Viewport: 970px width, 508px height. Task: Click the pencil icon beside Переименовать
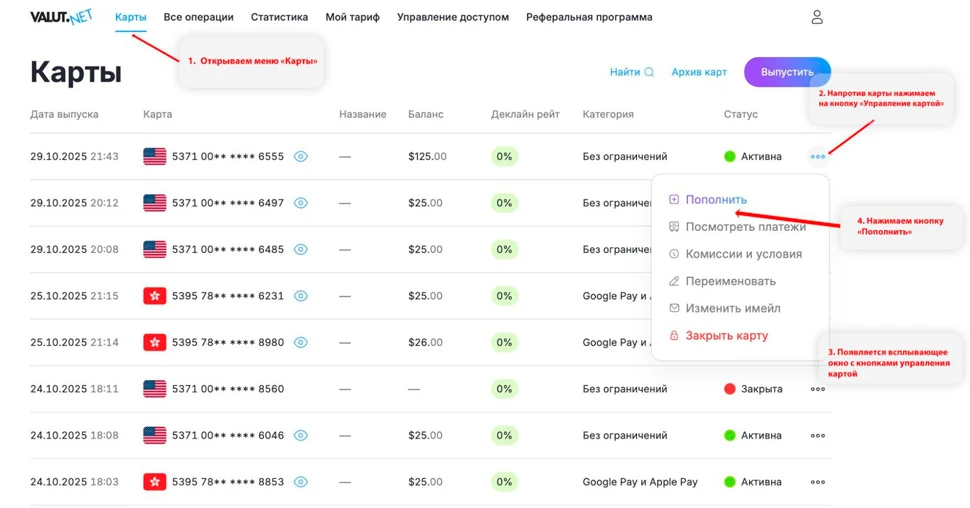point(674,281)
